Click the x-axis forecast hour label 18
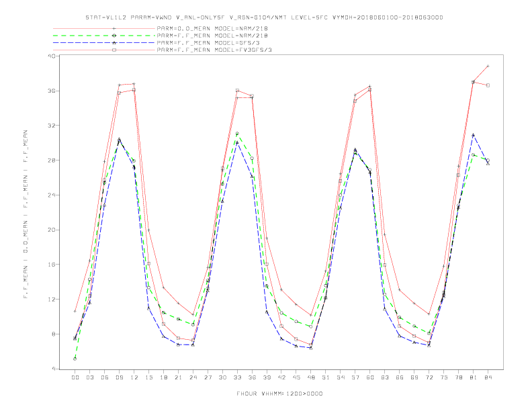The width and height of the screenshot is (532, 411). click(163, 377)
